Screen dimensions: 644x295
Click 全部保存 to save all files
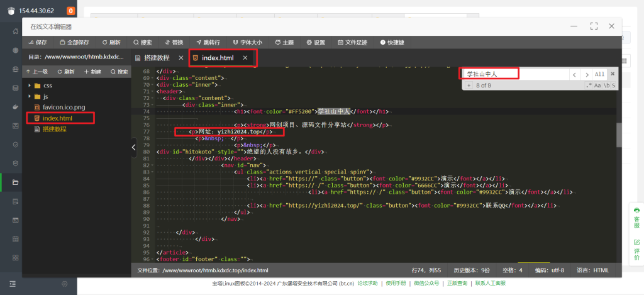74,42
